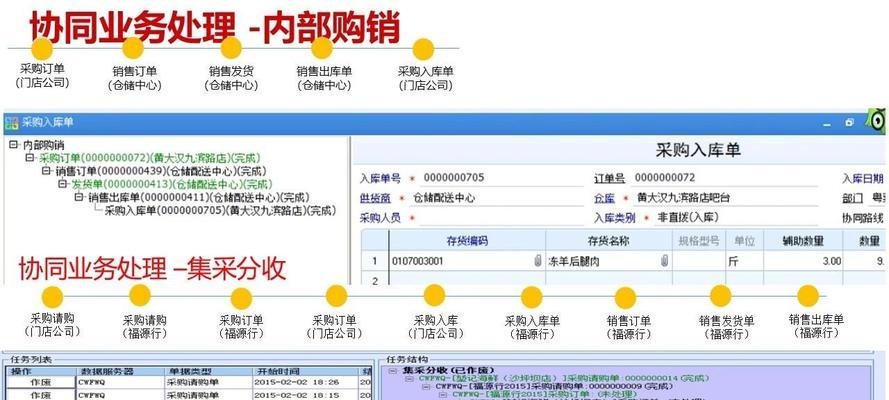The height and width of the screenshot is (400, 889).
Task: Click the 仓库 field 黄大汉九滨路店吧台
Action: [726, 198]
